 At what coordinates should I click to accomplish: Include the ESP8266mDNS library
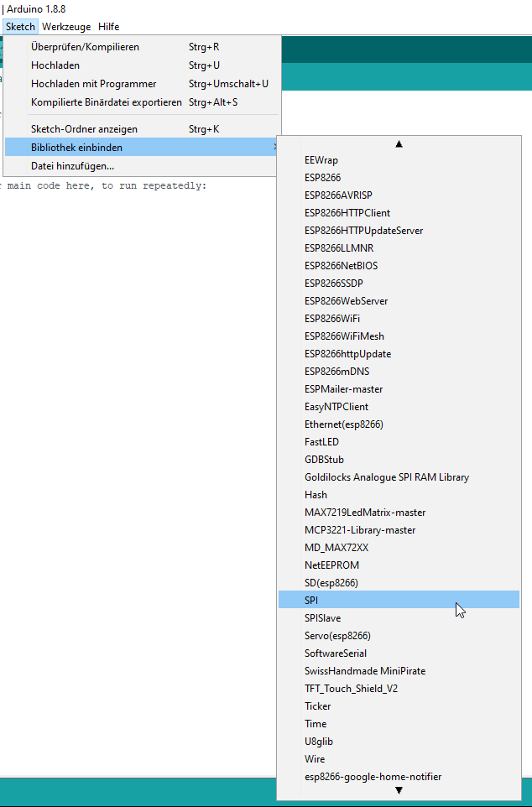click(x=399, y=371)
